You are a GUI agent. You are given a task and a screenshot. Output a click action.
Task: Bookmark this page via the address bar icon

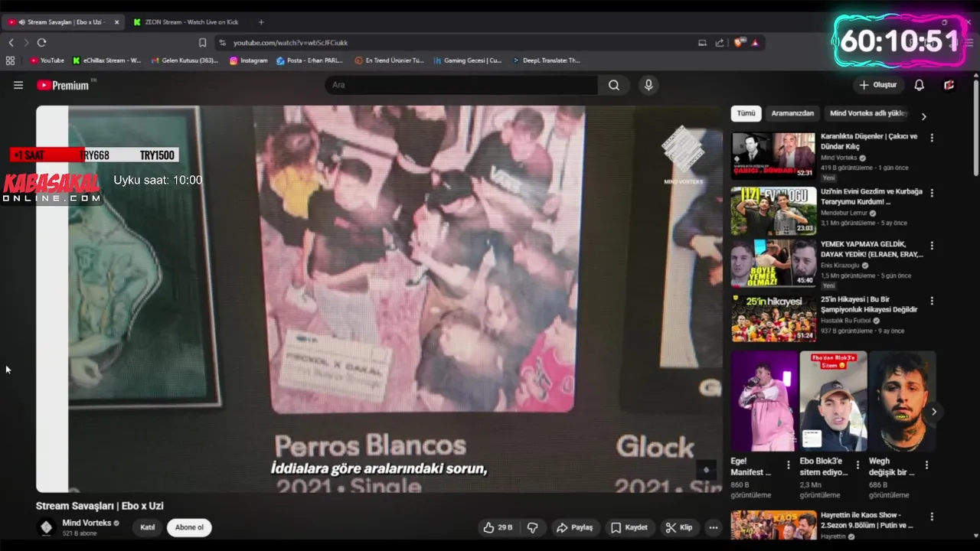point(202,43)
